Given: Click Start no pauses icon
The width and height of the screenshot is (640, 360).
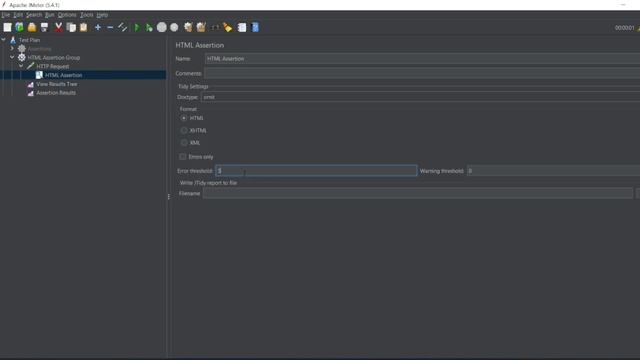Looking at the screenshot, I should point(149,27).
